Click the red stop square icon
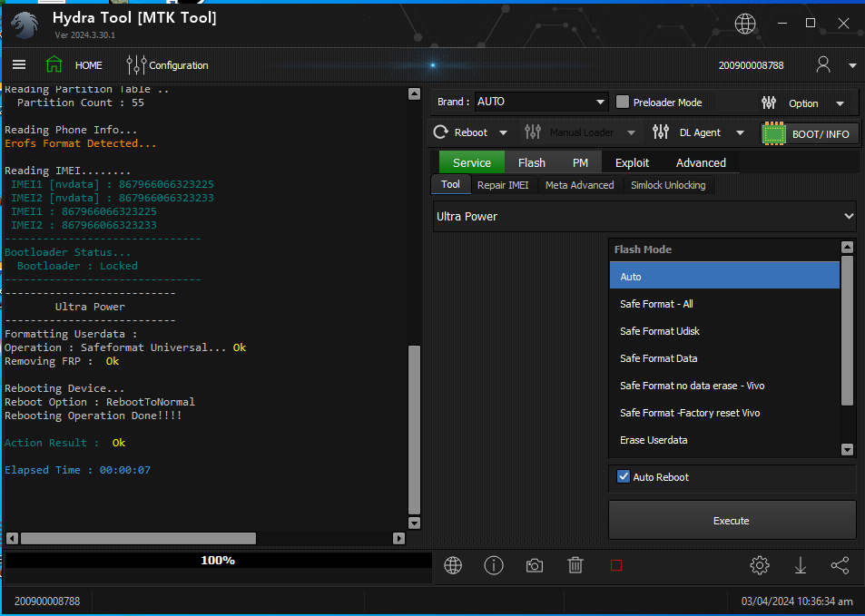The image size is (865, 616). 616,565
